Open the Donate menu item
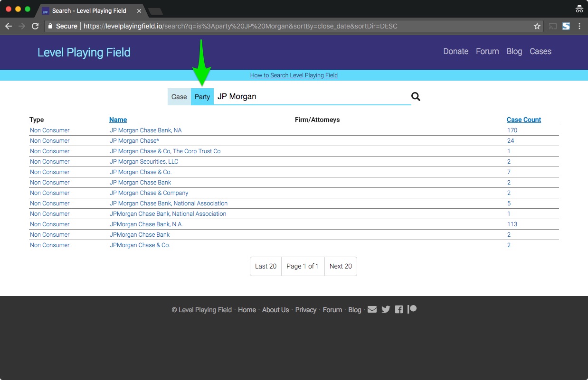The image size is (588, 380). (456, 51)
